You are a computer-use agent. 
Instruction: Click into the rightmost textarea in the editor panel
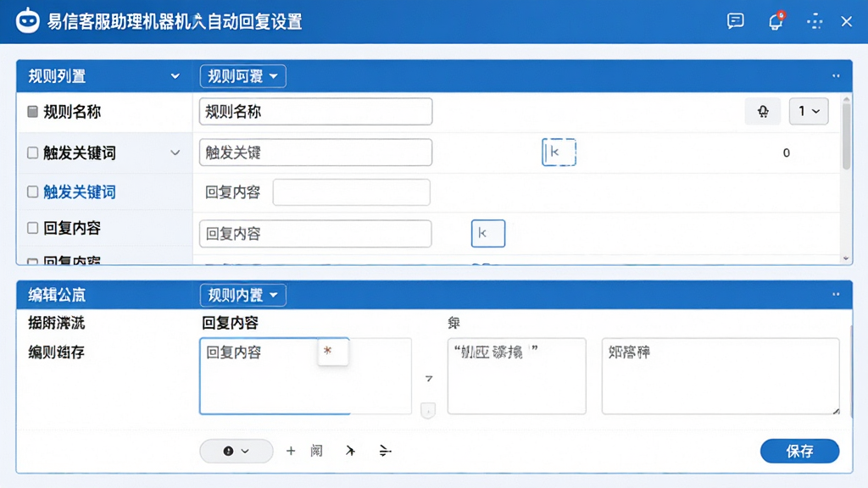coord(721,376)
